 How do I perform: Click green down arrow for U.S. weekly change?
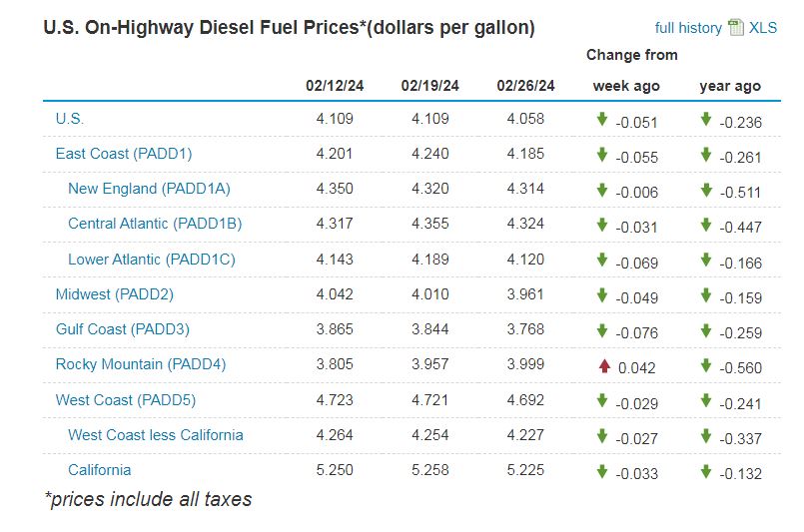click(602, 120)
